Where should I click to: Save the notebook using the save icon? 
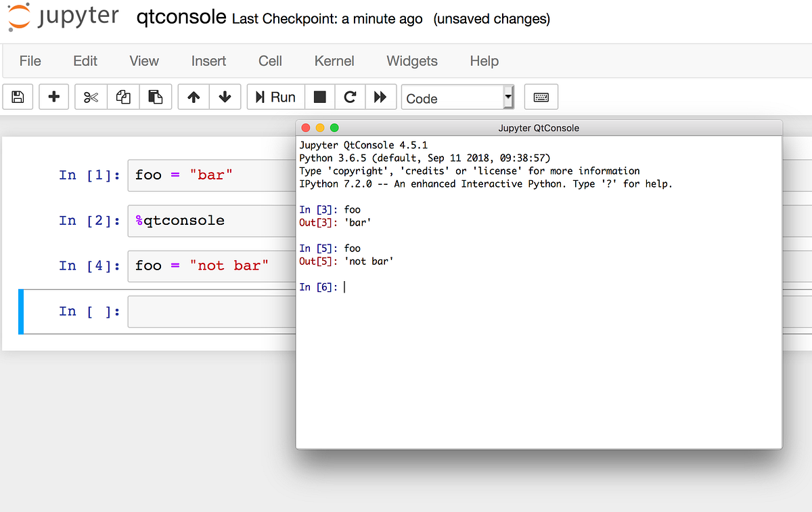(x=18, y=97)
